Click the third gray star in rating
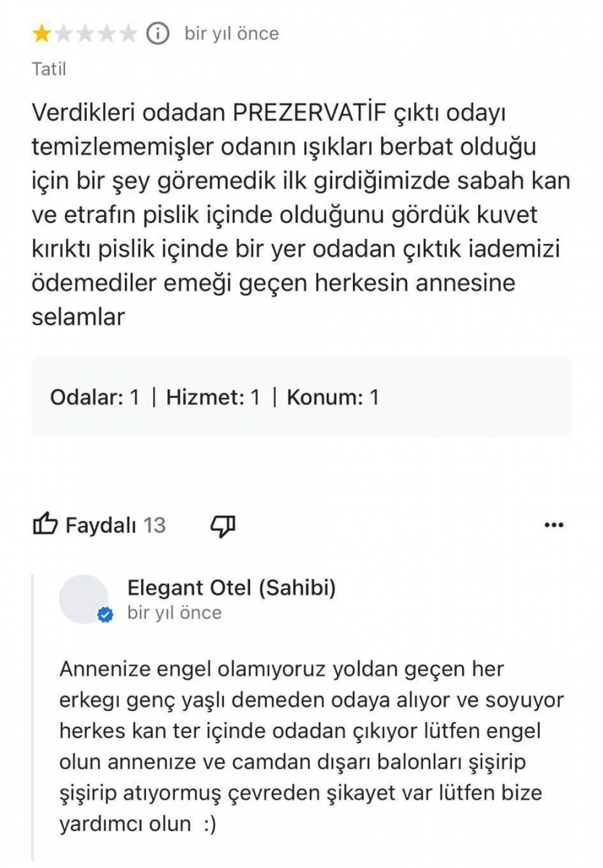 85,33
